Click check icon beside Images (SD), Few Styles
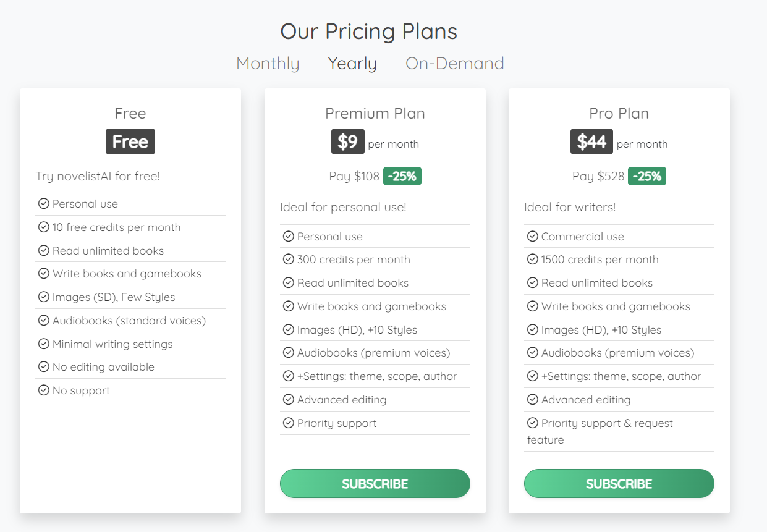 pos(43,297)
